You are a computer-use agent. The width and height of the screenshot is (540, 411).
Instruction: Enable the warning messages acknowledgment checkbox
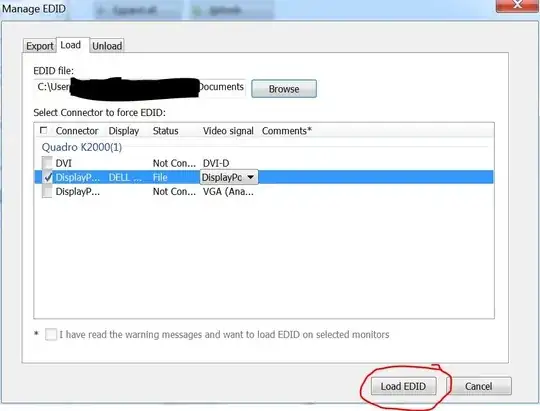click(51, 334)
